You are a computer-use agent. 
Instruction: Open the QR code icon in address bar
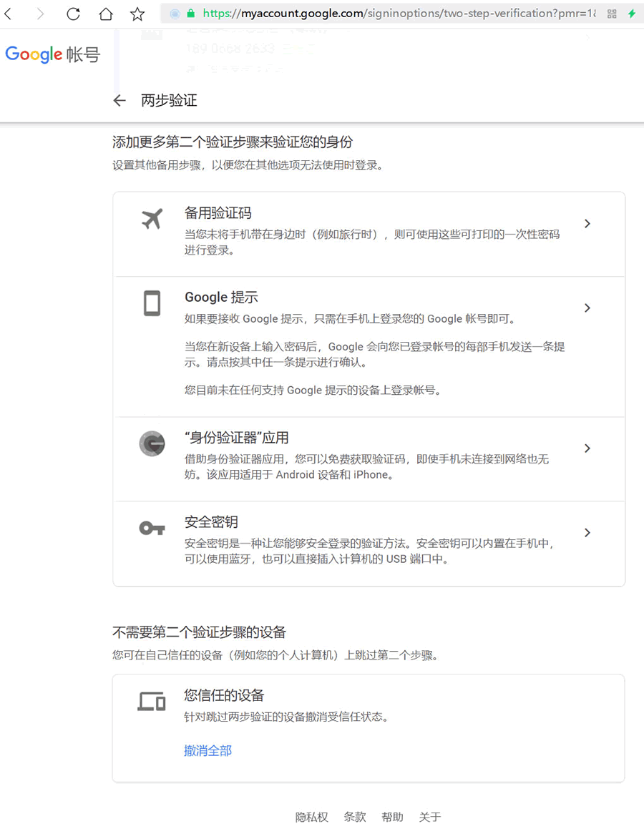point(612,14)
